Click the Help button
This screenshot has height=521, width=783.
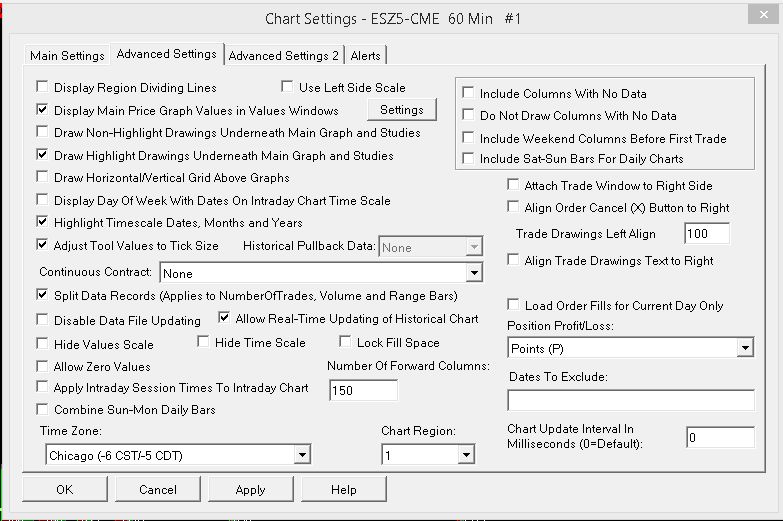[344, 489]
